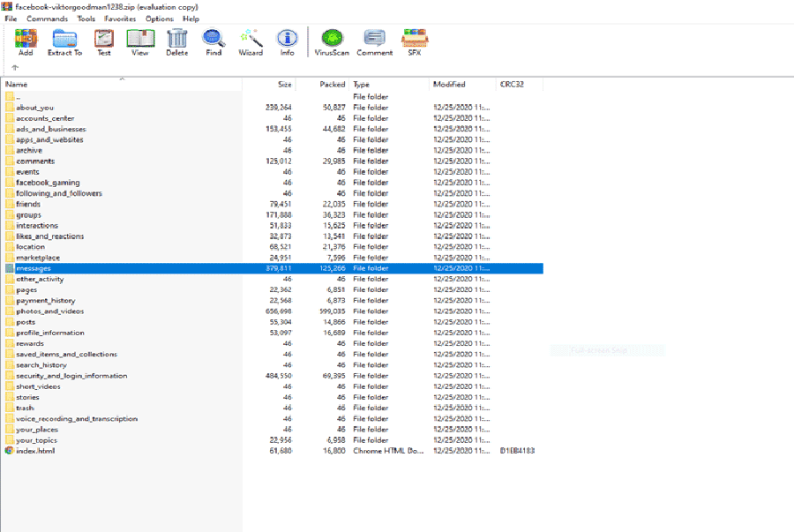Select the payment_history folder name
The width and height of the screenshot is (794, 532).
point(46,301)
